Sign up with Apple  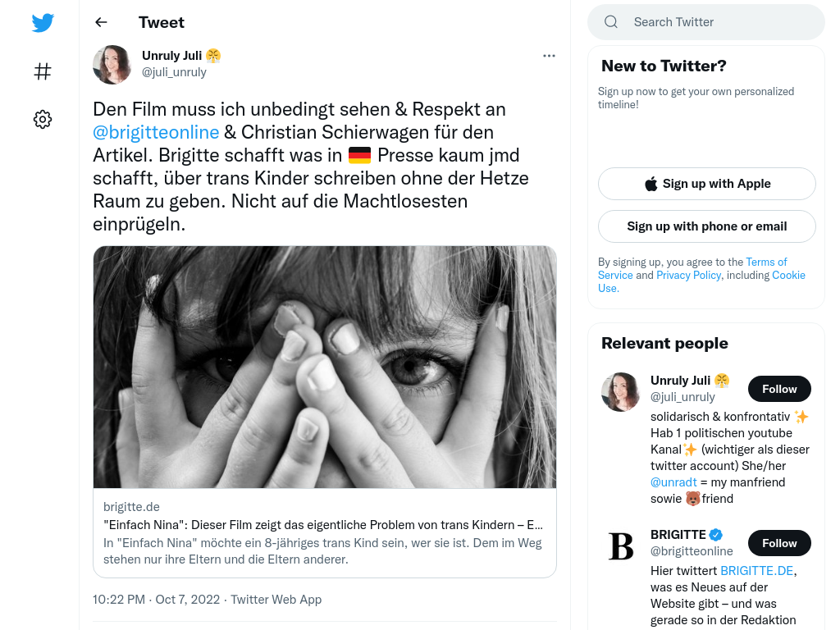(706, 184)
